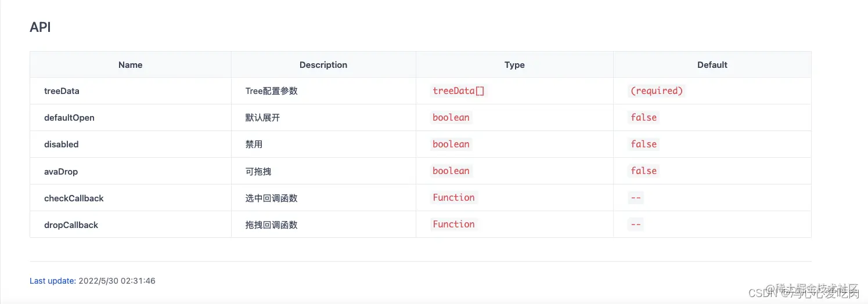Click the API section heading

(x=40, y=27)
